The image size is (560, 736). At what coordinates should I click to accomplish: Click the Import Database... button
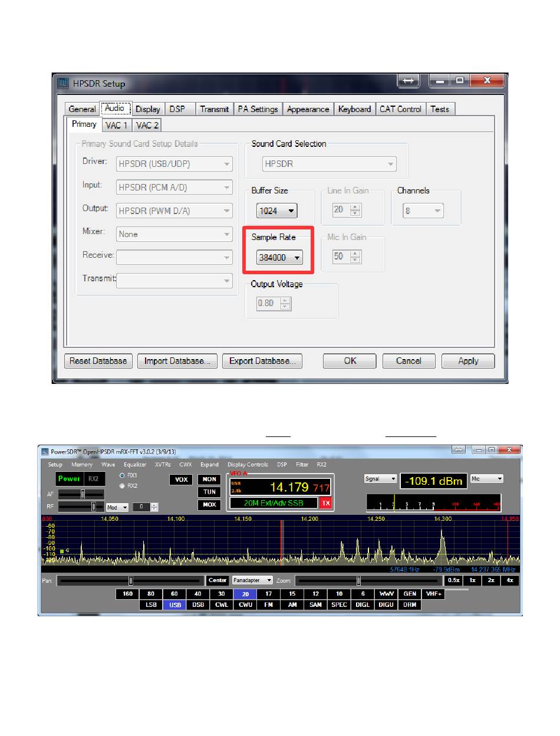tap(177, 361)
